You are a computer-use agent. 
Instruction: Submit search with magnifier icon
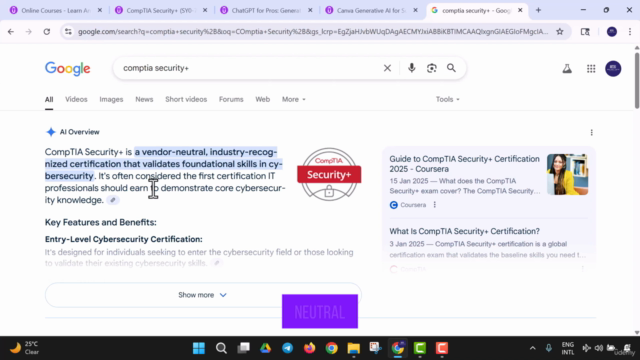(x=451, y=68)
